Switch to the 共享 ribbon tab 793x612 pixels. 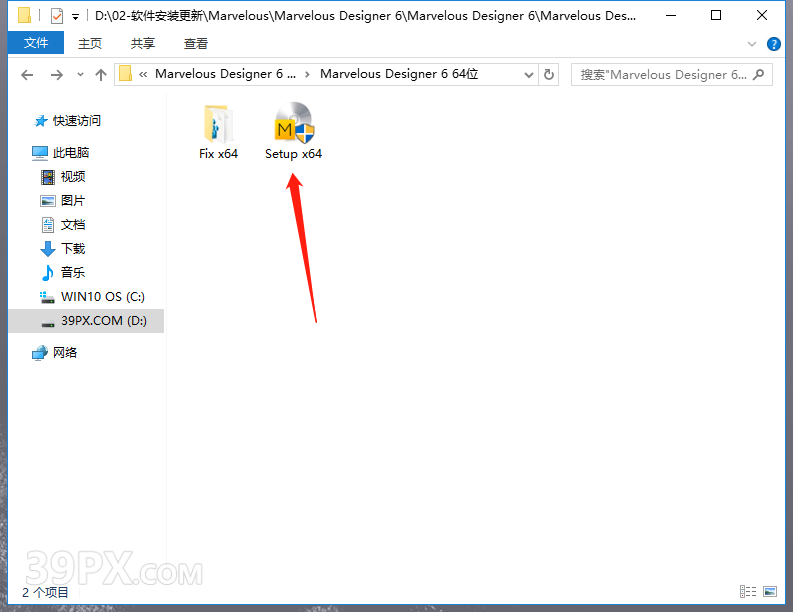[143, 43]
